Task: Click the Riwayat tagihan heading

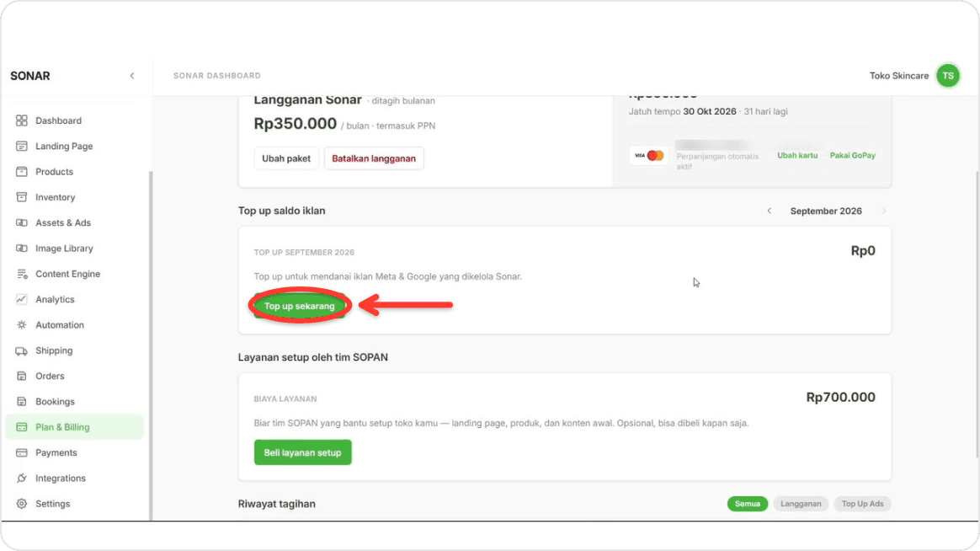Action: tap(276, 504)
